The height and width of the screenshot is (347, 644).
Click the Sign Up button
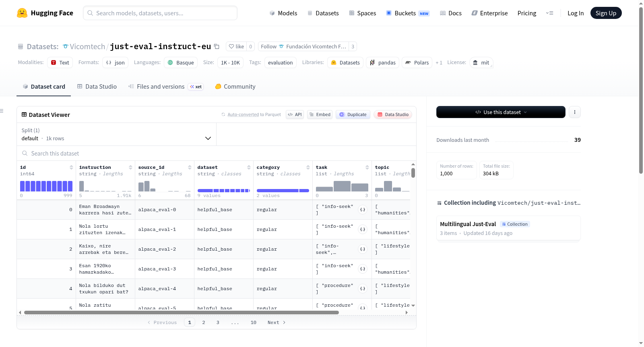tap(606, 13)
